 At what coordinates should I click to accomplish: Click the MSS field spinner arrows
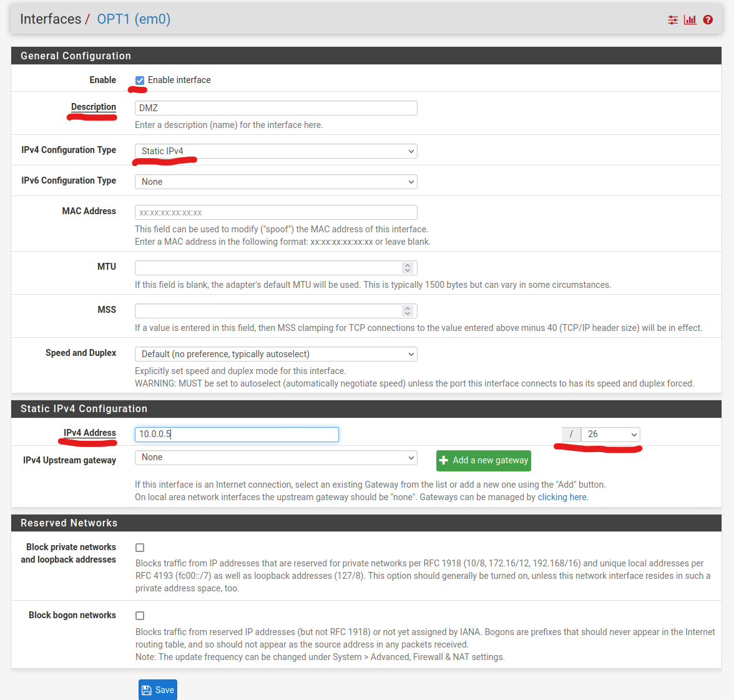coord(407,311)
